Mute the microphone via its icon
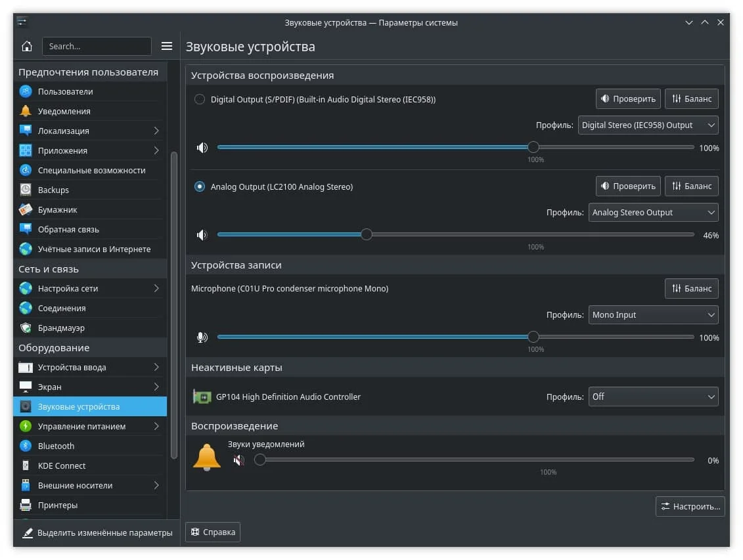743x560 pixels. (x=202, y=337)
